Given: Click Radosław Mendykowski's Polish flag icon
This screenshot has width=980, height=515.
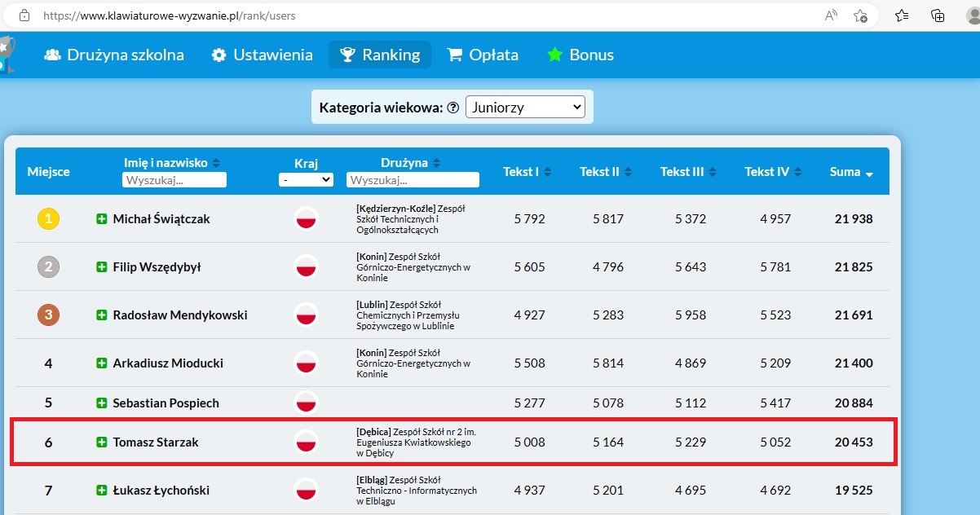Looking at the screenshot, I should [x=306, y=315].
